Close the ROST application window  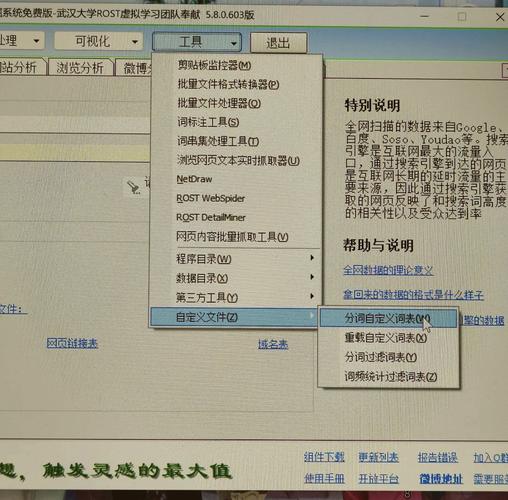click(500, 17)
